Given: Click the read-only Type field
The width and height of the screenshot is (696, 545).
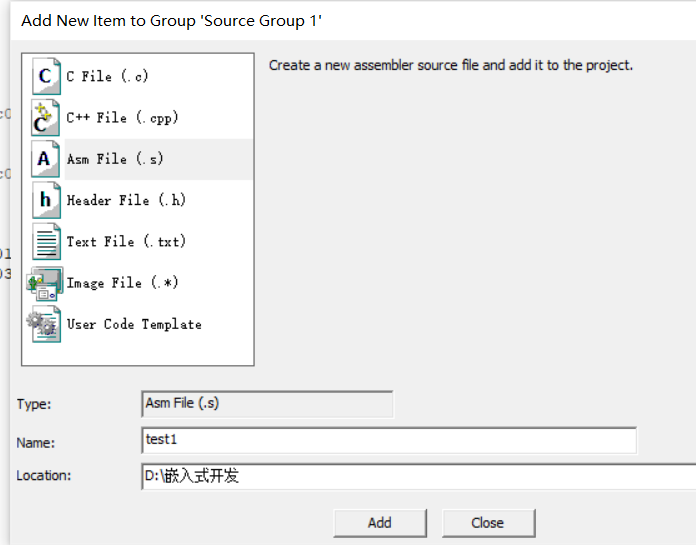Looking at the screenshot, I should (x=267, y=404).
